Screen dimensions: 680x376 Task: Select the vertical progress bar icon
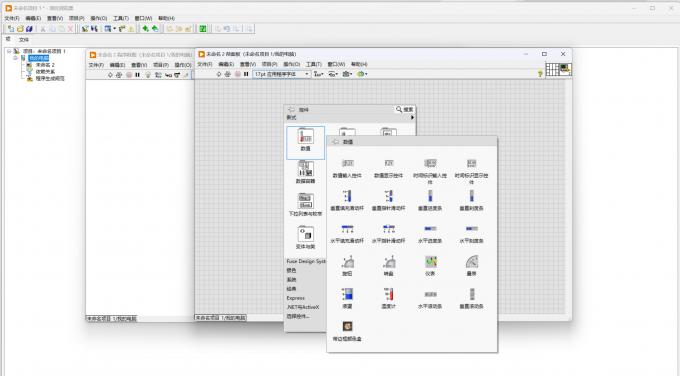(430, 196)
